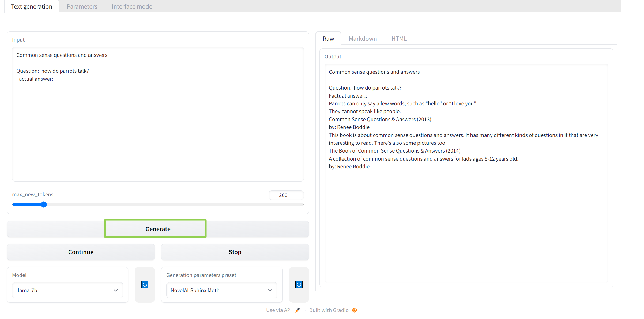Click the Continue button
This screenshot has width=644, height=319.
(x=81, y=252)
